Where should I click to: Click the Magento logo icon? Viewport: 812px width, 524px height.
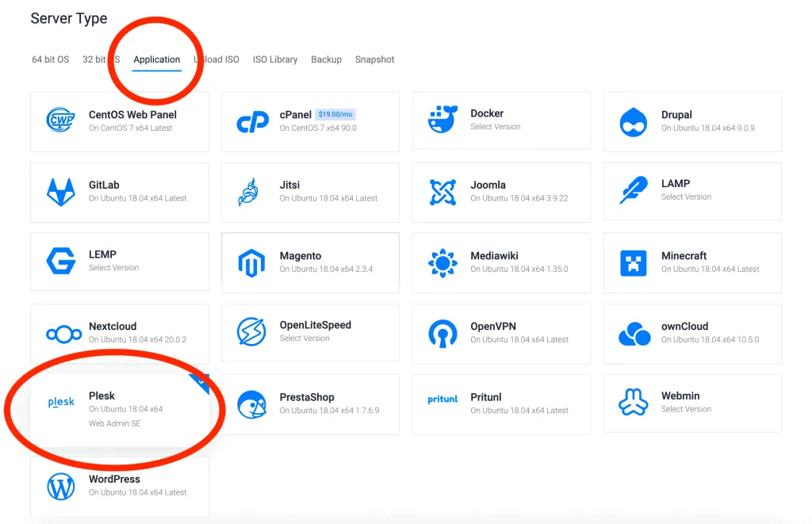[x=251, y=262]
